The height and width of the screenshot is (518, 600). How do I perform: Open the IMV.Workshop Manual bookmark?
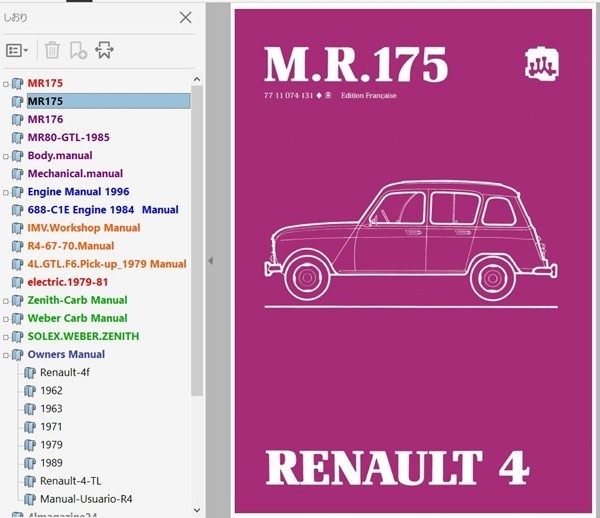(x=84, y=228)
